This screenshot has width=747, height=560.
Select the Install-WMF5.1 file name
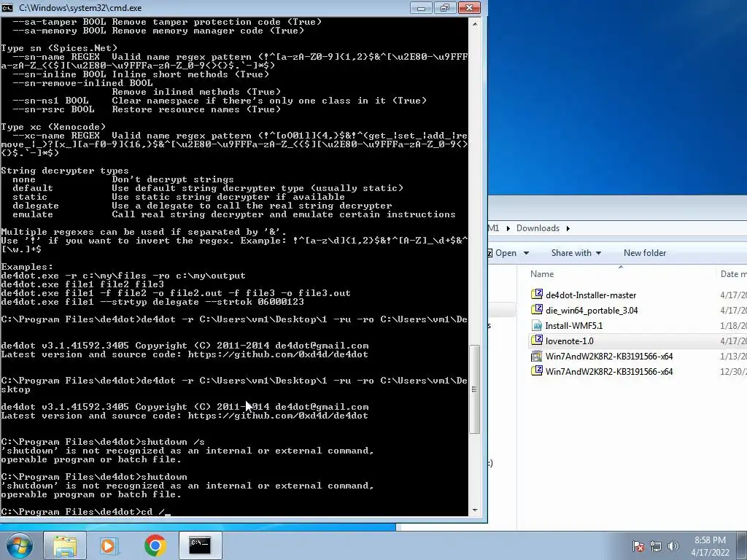574,326
